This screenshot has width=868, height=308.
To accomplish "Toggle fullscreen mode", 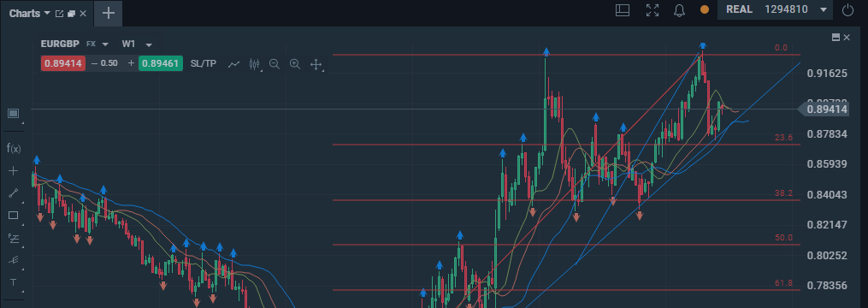I will 652,10.
